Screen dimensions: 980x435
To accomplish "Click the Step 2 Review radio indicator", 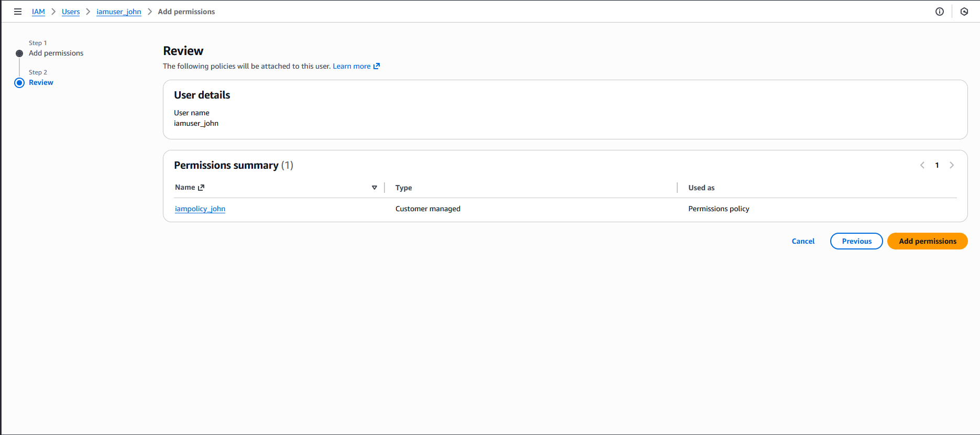I will 19,83.
